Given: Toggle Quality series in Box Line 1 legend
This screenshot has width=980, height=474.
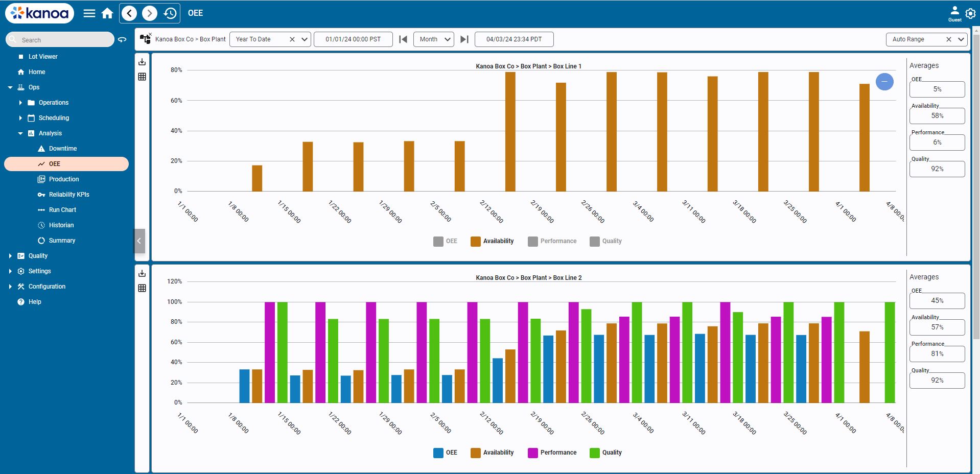Looking at the screenshot, I should 605,241.
